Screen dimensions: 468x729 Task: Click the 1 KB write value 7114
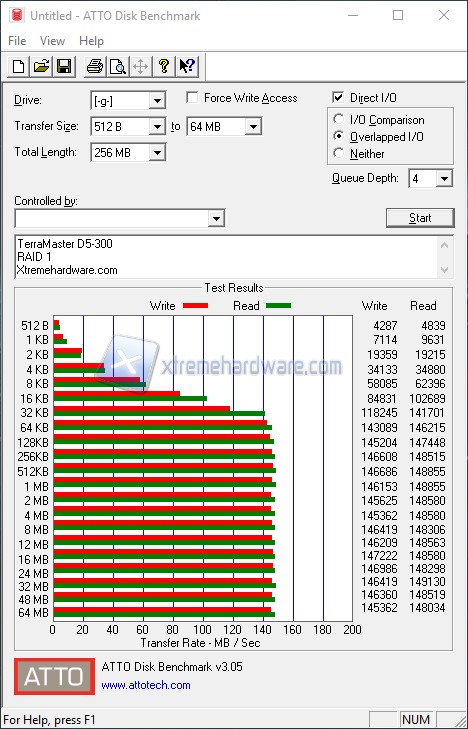386,340
